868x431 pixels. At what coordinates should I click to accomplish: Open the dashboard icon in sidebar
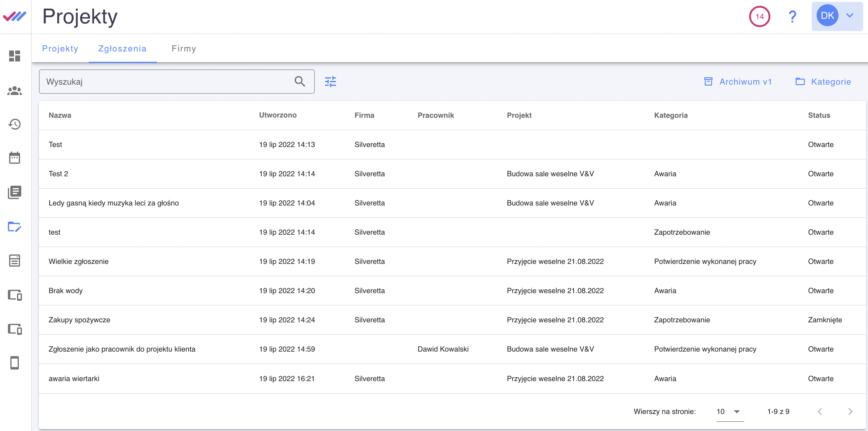tap(15, 56)
